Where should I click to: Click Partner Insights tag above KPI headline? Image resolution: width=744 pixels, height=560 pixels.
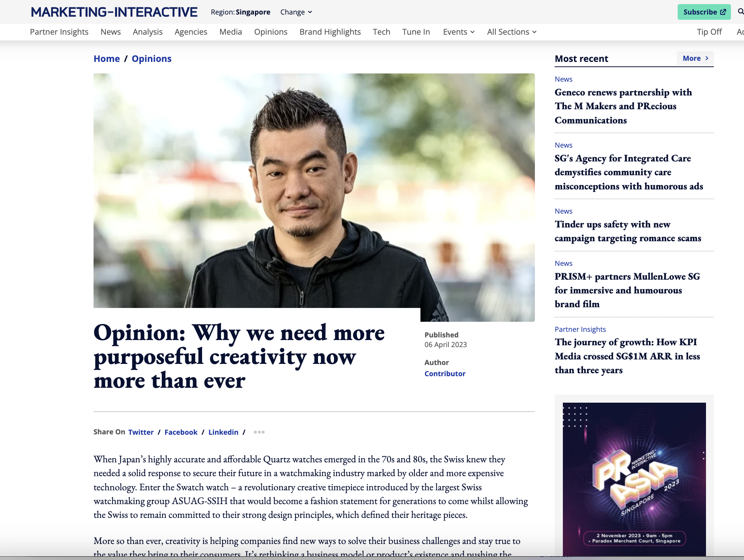click(x=580, y=329)
